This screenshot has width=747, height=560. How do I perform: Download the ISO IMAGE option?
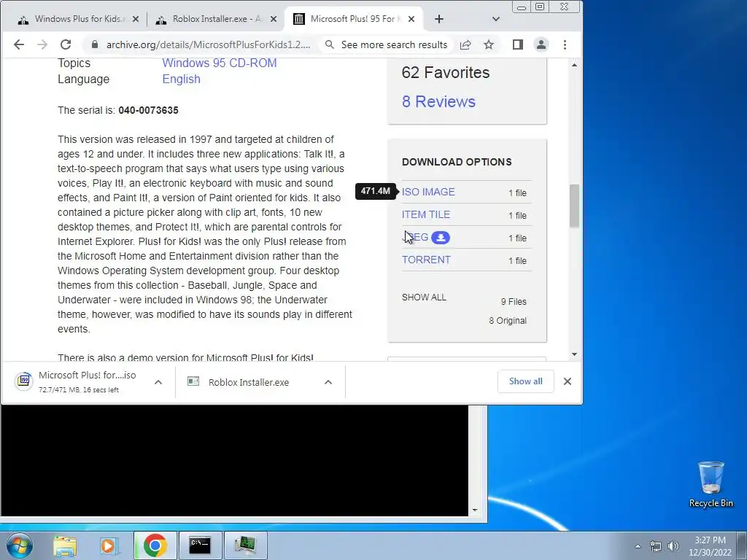pyautogui.click(x=428, y=192)
